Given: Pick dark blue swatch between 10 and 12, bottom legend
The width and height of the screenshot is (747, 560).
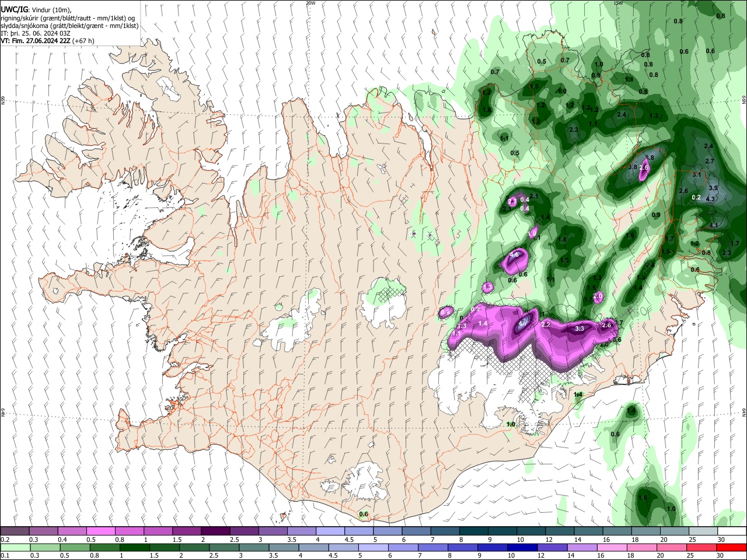Looking at the screenshot, I should pyautogui.click(x=522, y=548).
